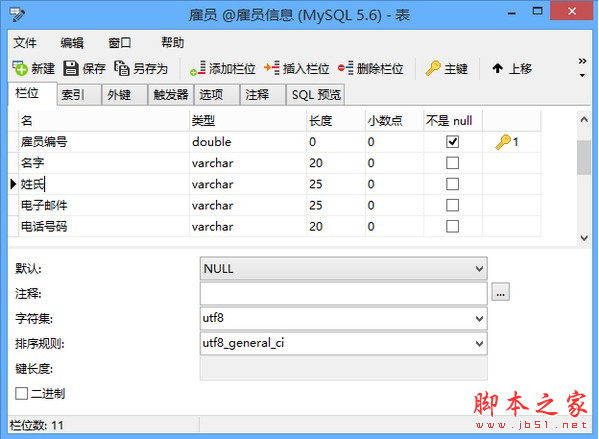Viewport: 599px width, 439px height.
Task: Open the 文件 menu
Action: point(25,42)
